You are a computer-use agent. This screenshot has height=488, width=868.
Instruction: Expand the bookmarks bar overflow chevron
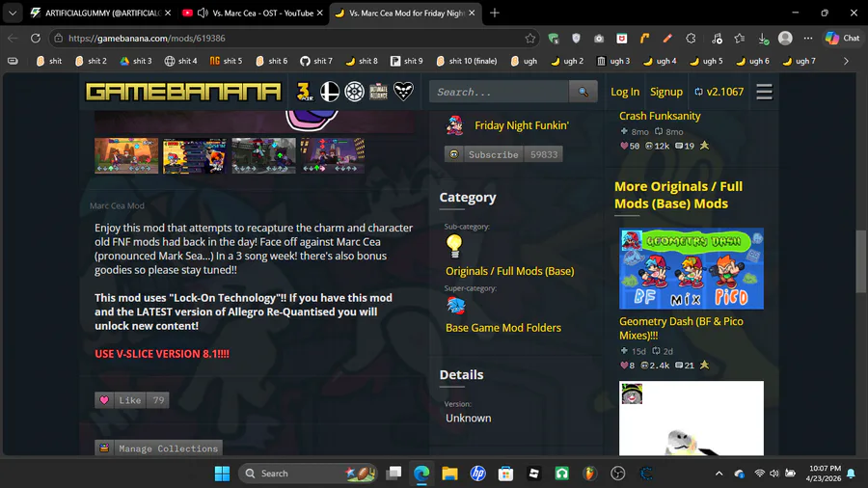tap(846, 61)
